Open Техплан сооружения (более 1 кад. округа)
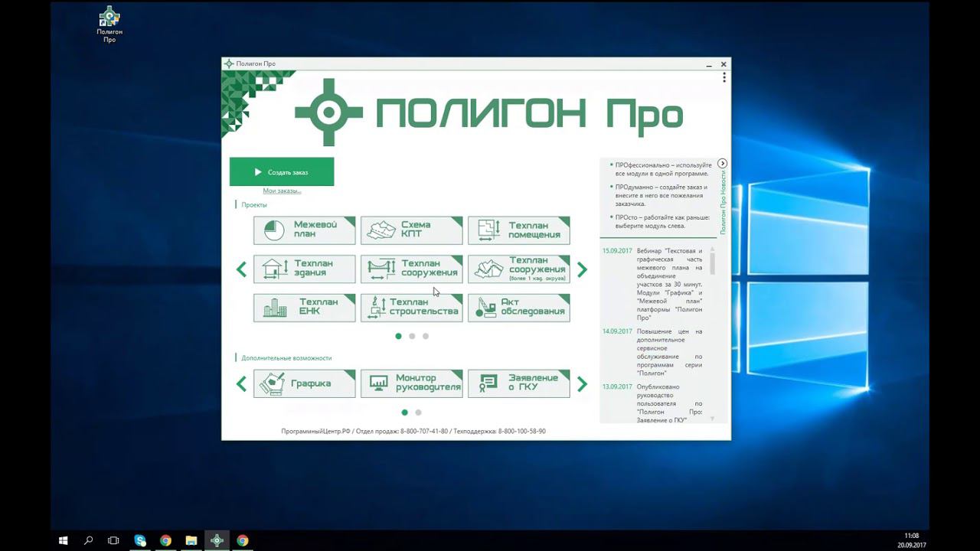 519,269
